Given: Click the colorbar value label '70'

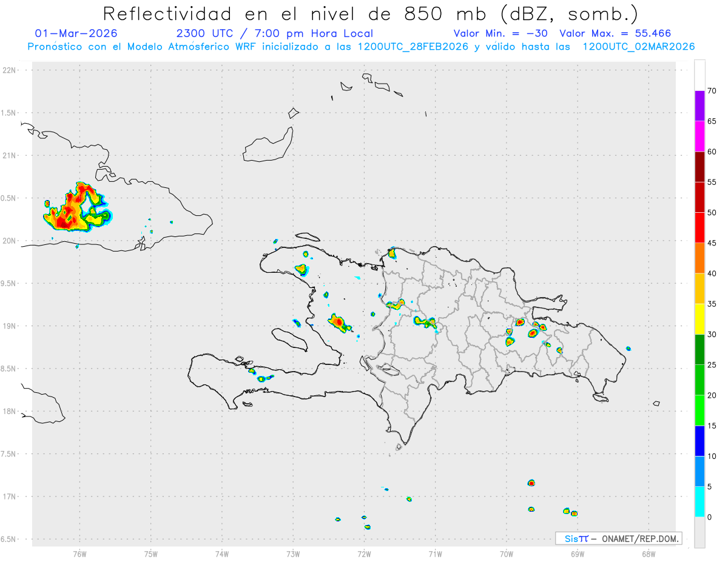Looking at the screenshot, I should 712,91.
